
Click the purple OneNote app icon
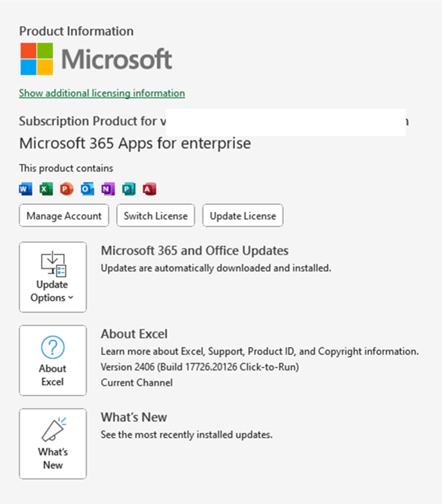pos(108,189)
